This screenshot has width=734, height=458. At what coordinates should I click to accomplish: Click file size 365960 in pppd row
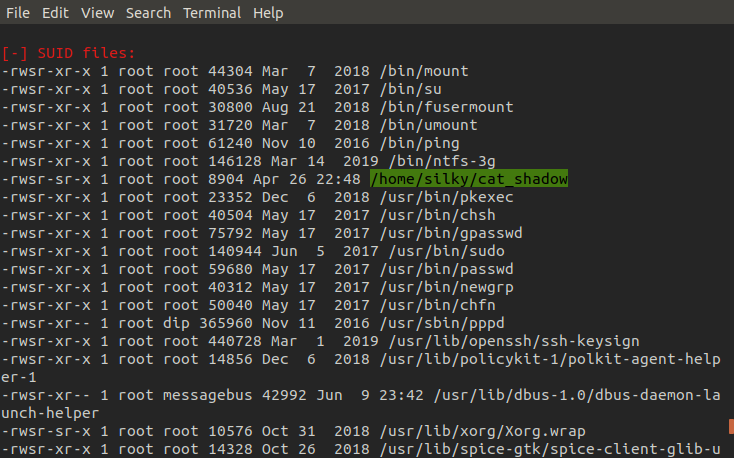click(x=226, y=324)
